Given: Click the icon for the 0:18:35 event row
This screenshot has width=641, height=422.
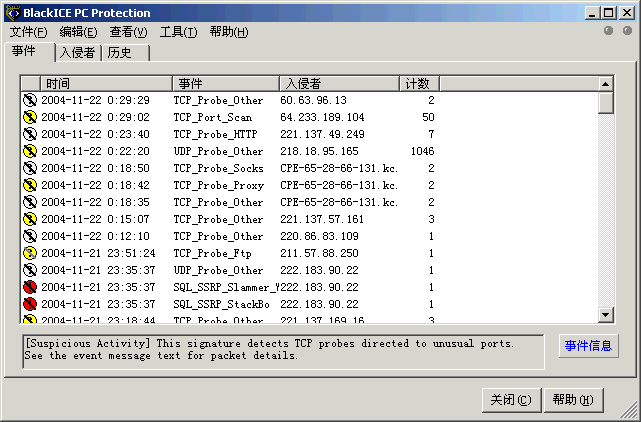Looking at the screenshot, I should point(30,202).
